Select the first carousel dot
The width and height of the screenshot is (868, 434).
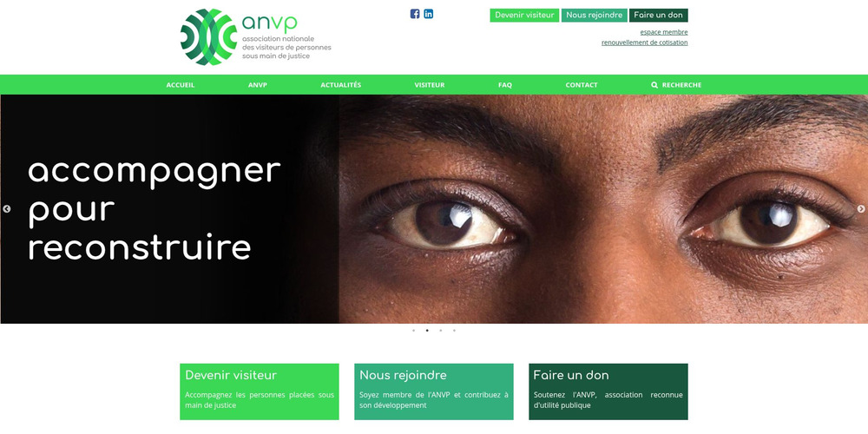click(x=413, y=331)
